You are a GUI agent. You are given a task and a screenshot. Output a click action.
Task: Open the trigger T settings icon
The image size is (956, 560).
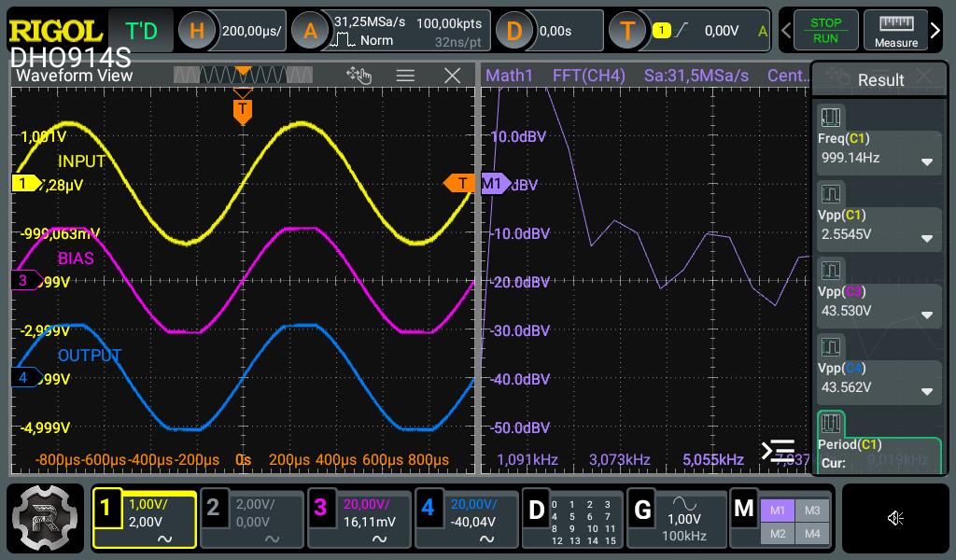pos(627,31)
